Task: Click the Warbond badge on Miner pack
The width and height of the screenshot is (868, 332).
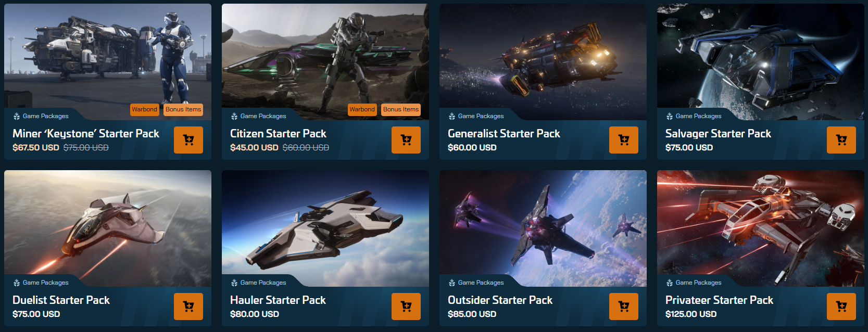Action: tap(144, 109)
